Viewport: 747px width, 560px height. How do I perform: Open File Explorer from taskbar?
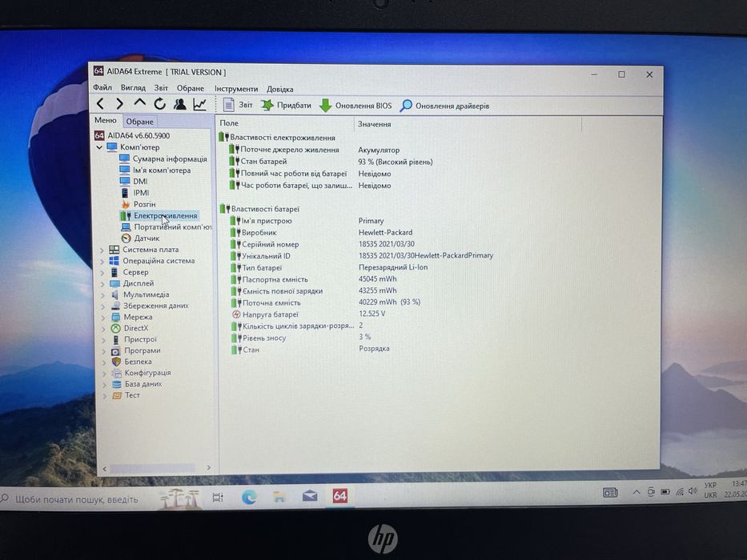[x=279, y=497]
